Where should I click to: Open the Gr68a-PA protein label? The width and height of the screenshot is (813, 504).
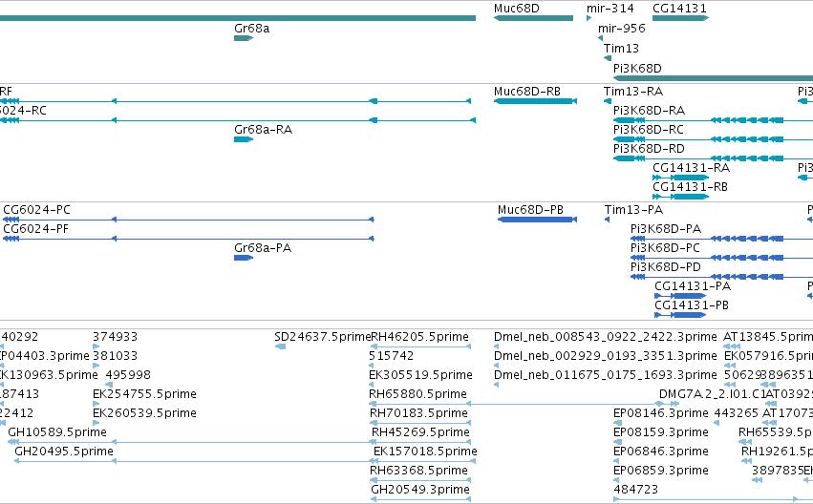click(263, 248)
